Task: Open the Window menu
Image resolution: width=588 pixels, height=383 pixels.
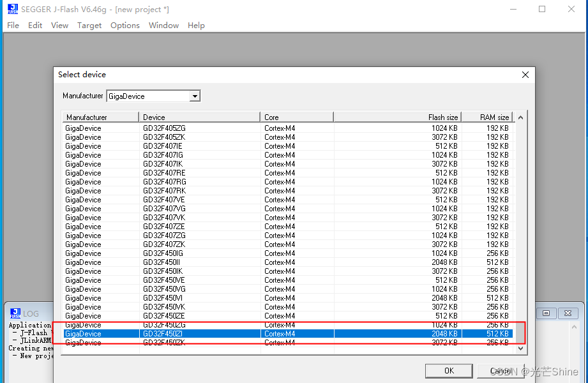Action: [x=163, y=25]
